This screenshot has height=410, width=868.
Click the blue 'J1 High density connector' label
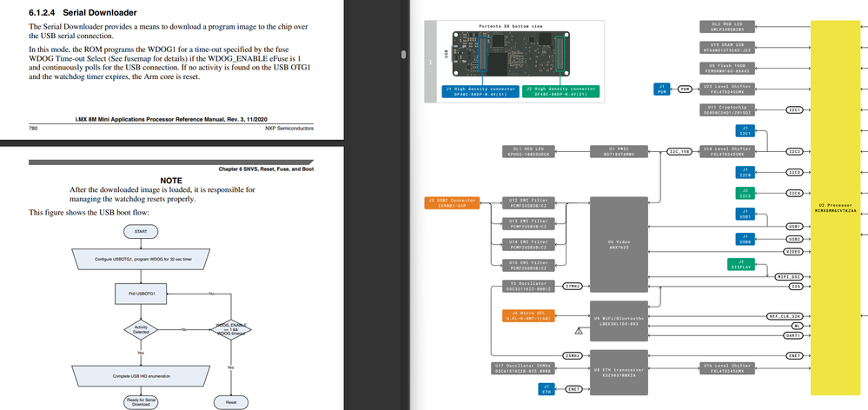pyautogui.click(x=480, y=91)
